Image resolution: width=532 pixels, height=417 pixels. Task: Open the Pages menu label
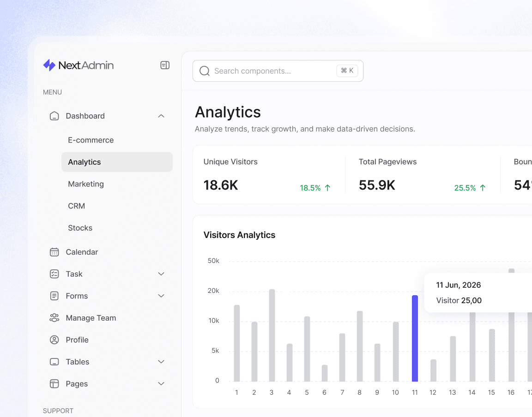77,384
